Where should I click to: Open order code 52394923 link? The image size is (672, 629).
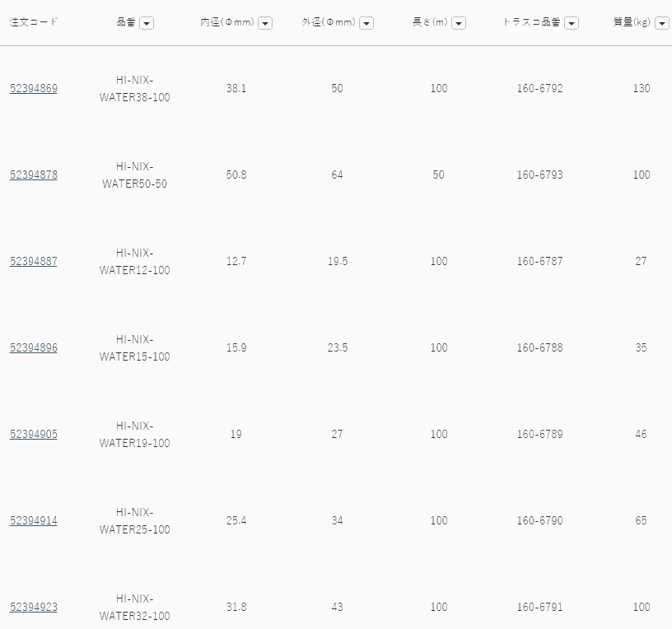coord(34,607)
